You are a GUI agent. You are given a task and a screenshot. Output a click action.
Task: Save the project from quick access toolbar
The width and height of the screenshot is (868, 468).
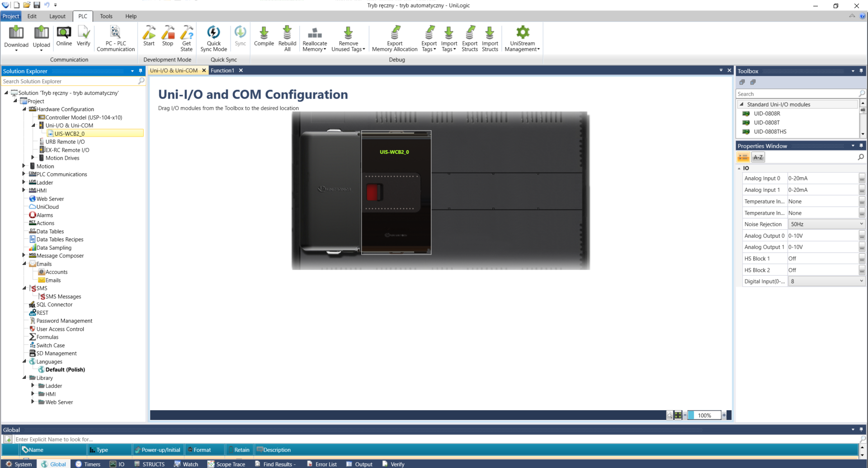37,5
